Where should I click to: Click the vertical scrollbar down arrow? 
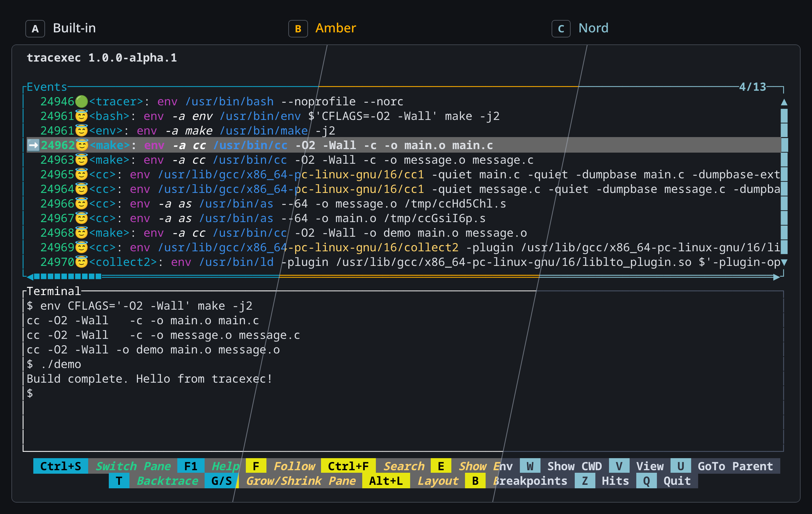(784, 262)
